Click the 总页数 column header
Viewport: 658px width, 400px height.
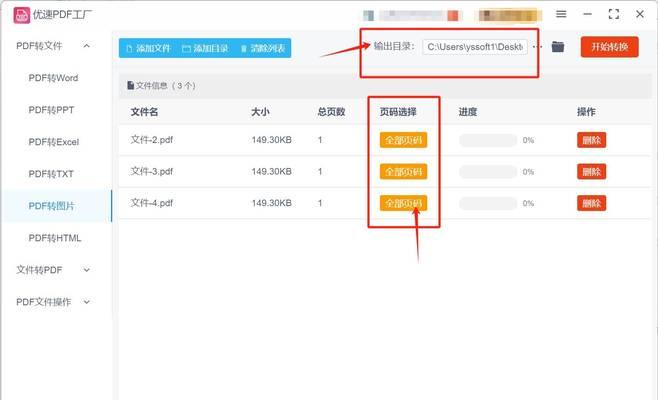point(331,112)
